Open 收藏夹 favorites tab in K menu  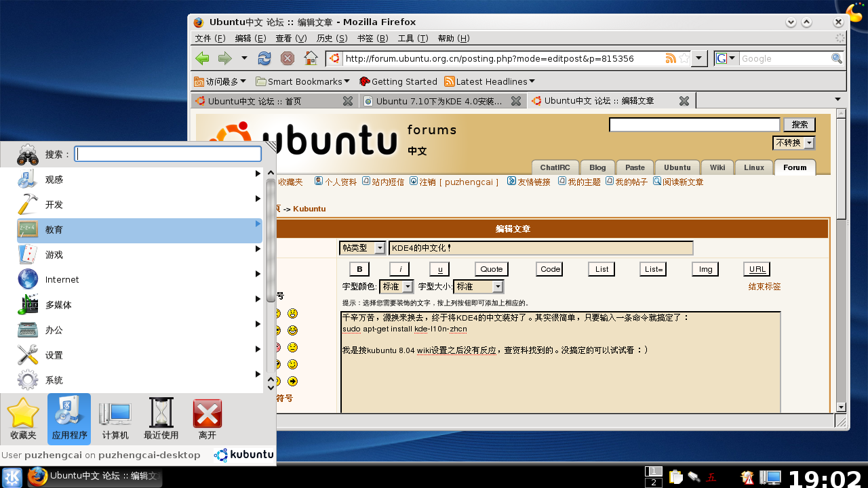pos(23,420)
